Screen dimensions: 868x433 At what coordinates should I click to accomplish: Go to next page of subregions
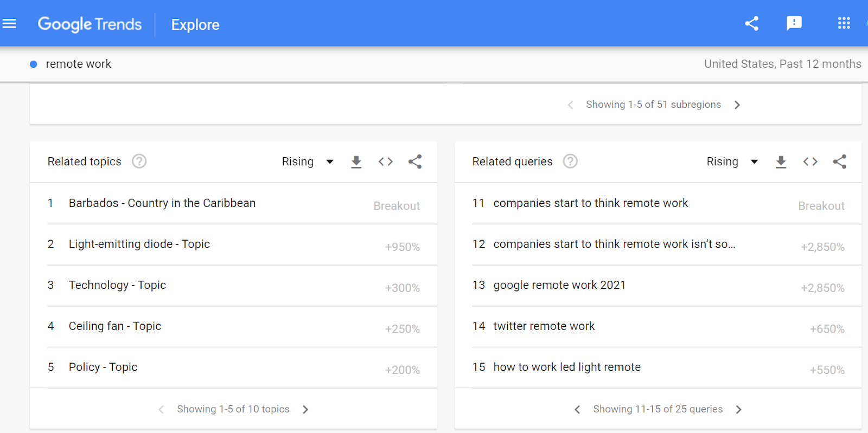pyautogui.click(x=737, y=105)
